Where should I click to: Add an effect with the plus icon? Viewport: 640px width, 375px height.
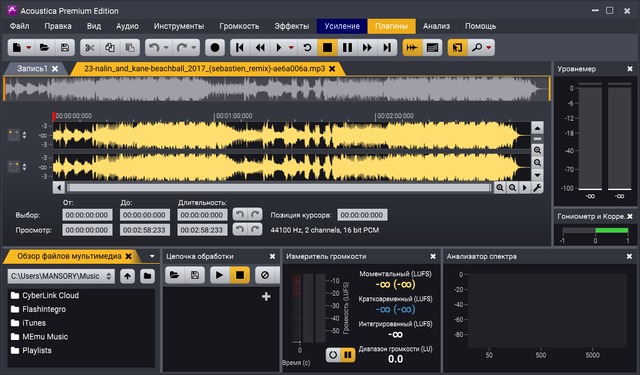pyautogui.click(x=266, y=297)
